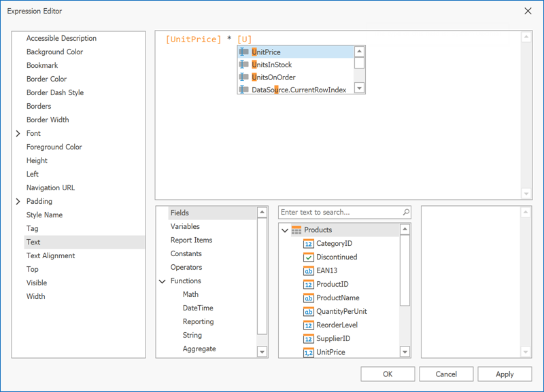This screenshot has width=544, height=392.
Task: Collapse the Products tree node
Action: 285,230
